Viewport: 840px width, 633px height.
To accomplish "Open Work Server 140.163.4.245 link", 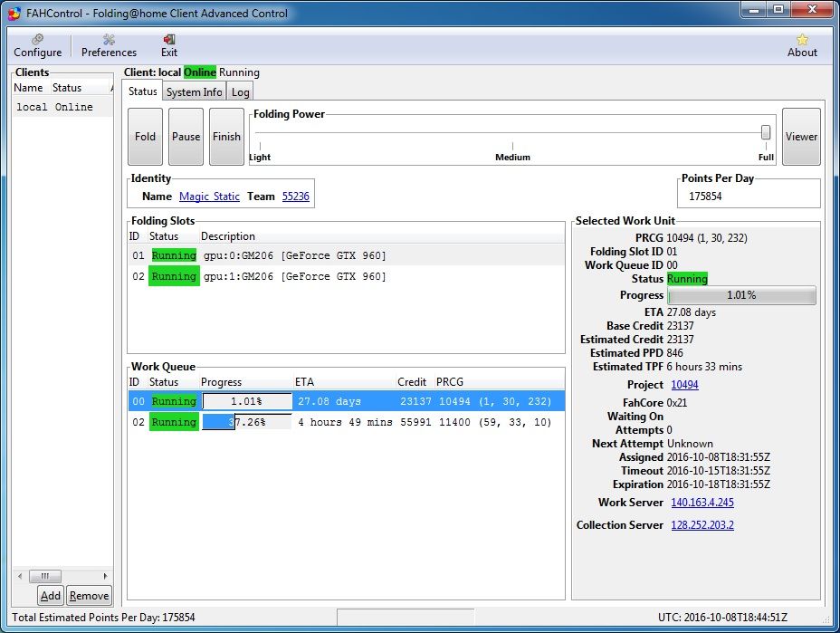I will [702, 503].
